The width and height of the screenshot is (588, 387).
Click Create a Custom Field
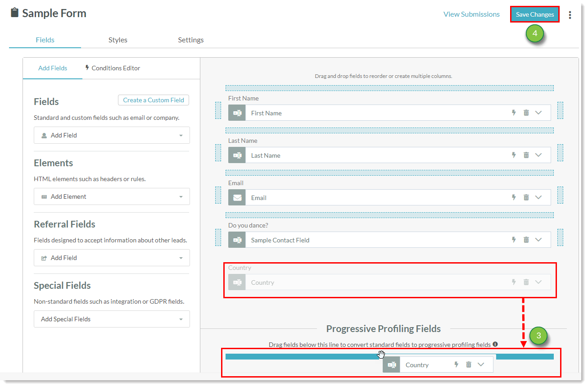click(x=153, y=100)
